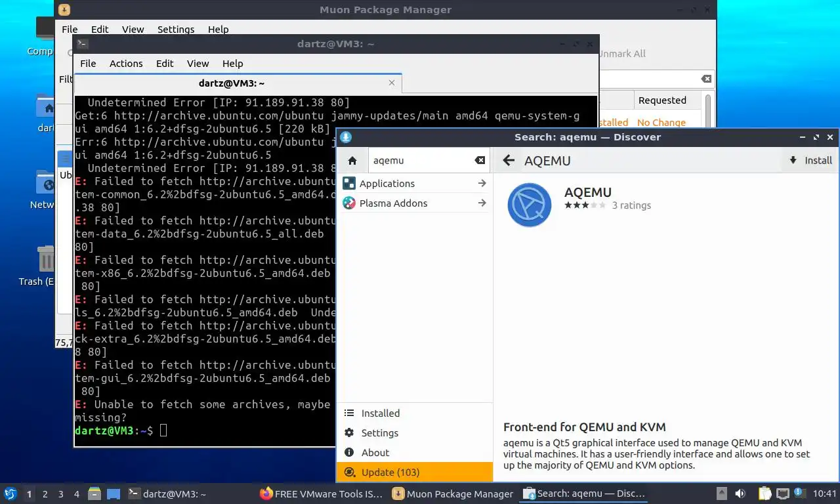Open the 3 ratings link
This screenshot has height=504, width=840.
coord(631,205)
